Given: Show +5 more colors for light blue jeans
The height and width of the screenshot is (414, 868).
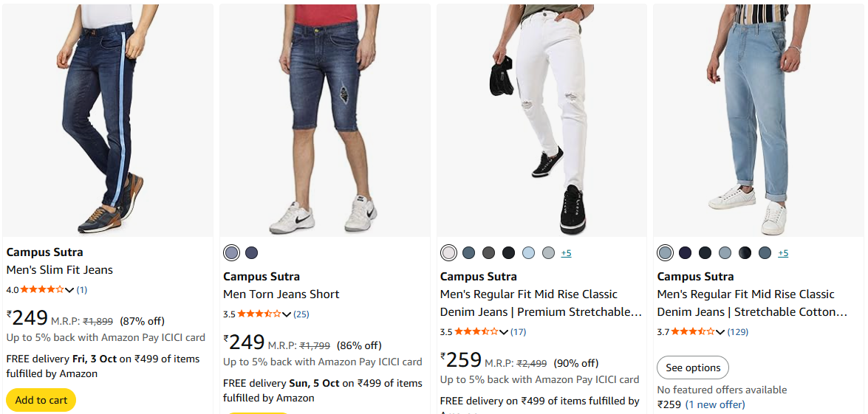Looking at the screenshot, I should [783, 253].
